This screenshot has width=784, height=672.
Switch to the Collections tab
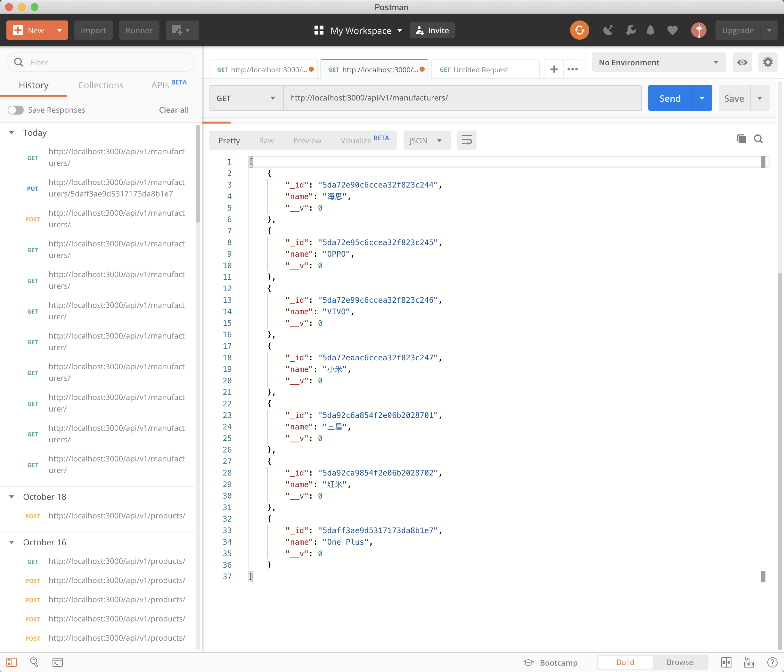pos(101,85)
